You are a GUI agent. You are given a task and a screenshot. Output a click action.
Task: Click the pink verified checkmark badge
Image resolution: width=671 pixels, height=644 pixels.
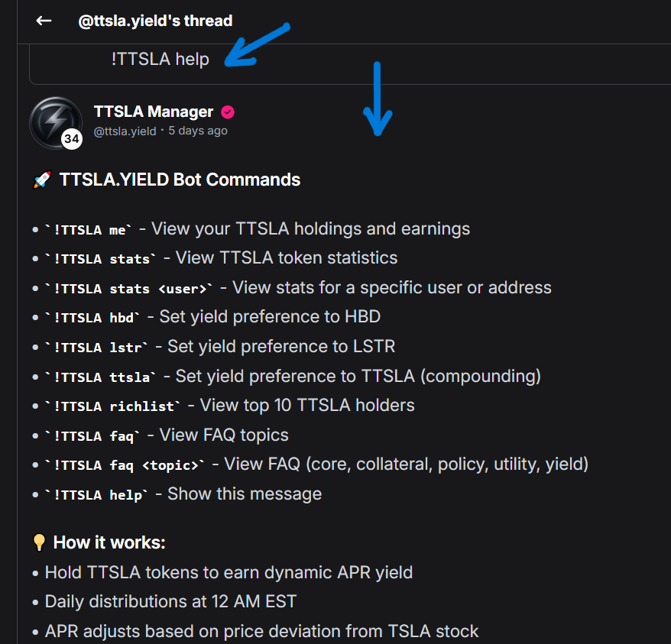pyautogui.click(x=227, y=111)
